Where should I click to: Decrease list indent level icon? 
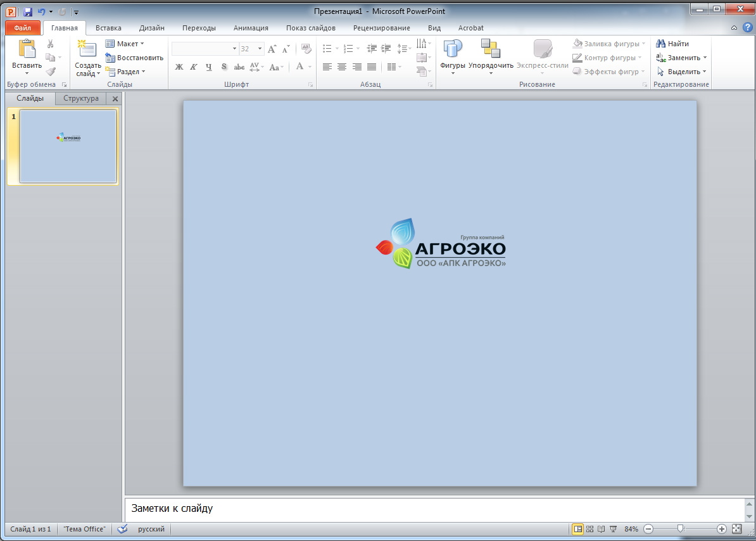371,48
